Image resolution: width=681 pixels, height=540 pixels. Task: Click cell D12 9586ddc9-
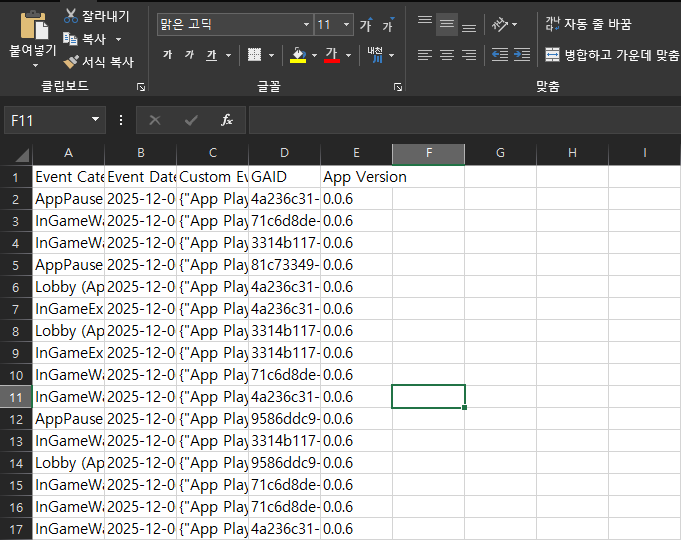click(x=284, y=419)
